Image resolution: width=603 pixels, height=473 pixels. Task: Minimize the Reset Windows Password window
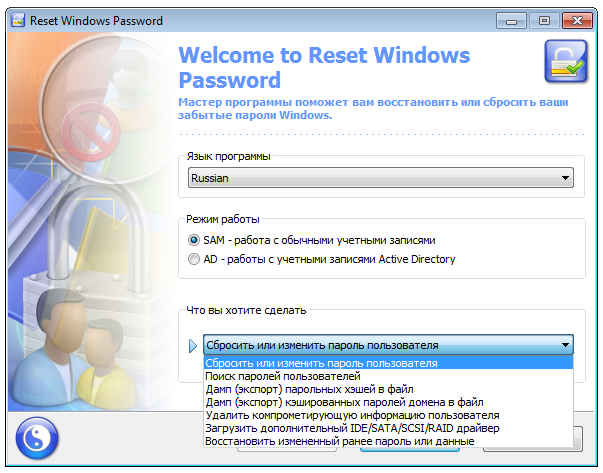tap(511, 21)
